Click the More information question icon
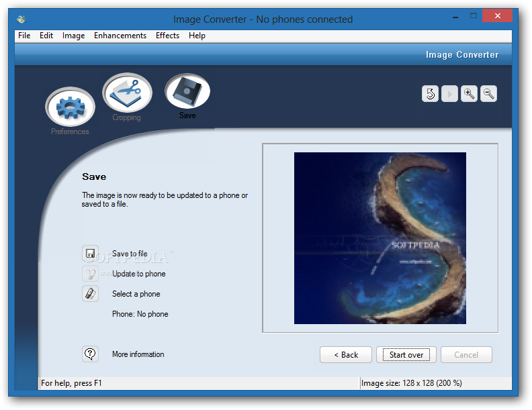This screenshot has width=532, height=410. (x=90, y=354)
